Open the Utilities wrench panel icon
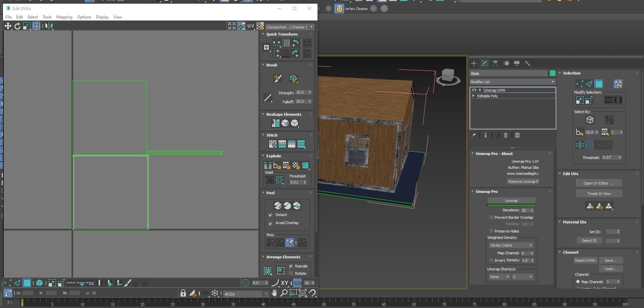The image size is (644, 308). (x=527, y=63)
